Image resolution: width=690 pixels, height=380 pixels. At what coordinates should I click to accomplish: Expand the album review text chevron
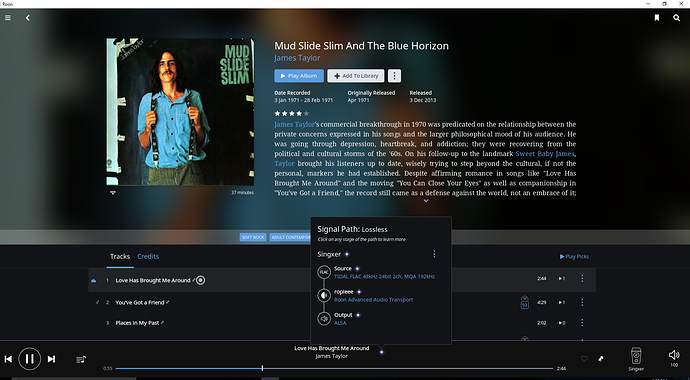426,201
